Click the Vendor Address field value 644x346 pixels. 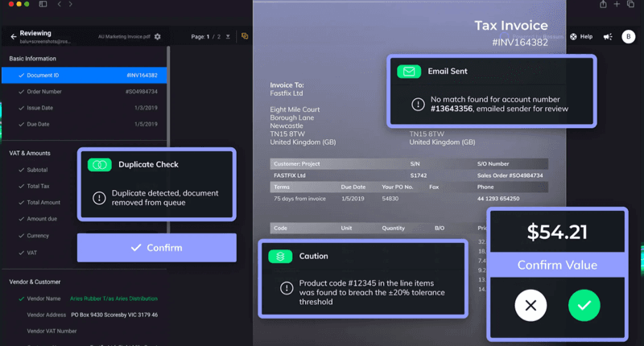[114, 315]
